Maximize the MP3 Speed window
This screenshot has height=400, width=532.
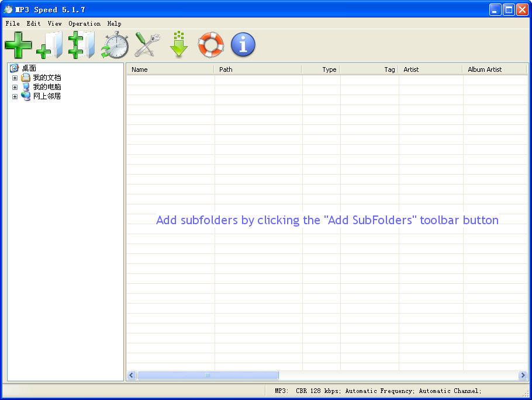(x=509, y=9)
